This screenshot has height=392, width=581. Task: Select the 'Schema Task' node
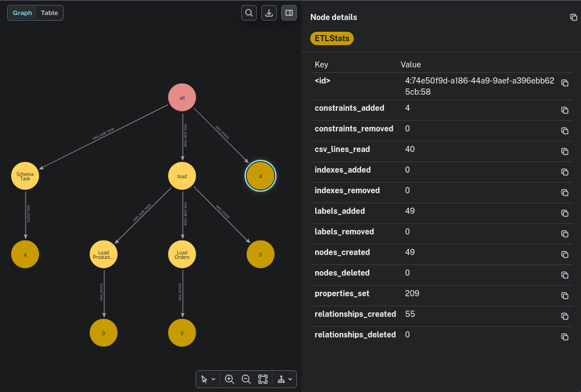(25, 176)
